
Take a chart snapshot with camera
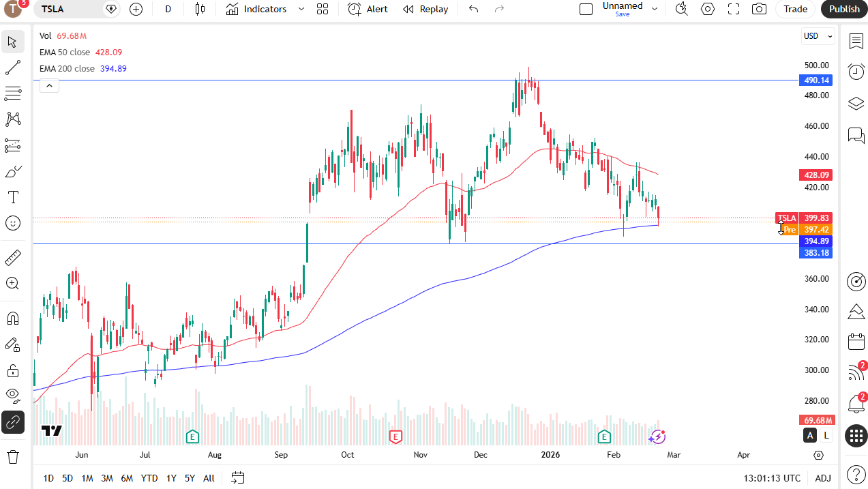click(x=759, y=9)
